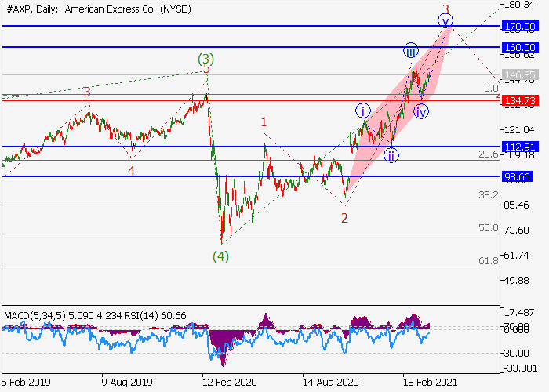The image size is (549, 392).
Task: Click the 30.00 RSI level axis value
Action: pos(516,353)
